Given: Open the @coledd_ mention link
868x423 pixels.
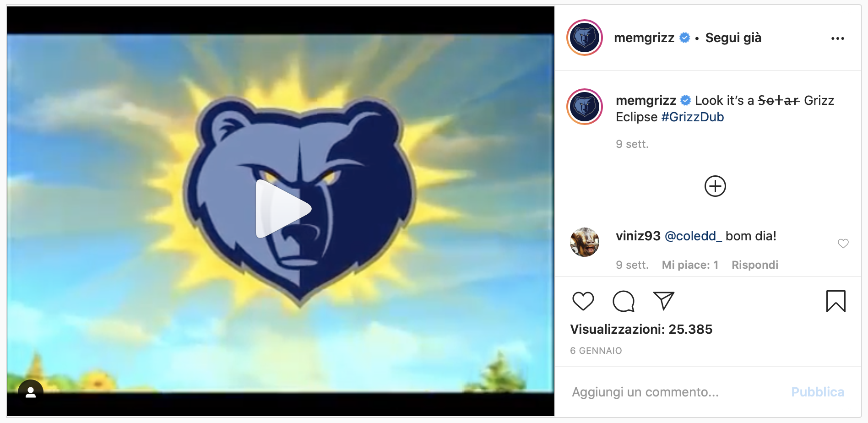Looking at the screenshot, I should click(x=693, y=236).
